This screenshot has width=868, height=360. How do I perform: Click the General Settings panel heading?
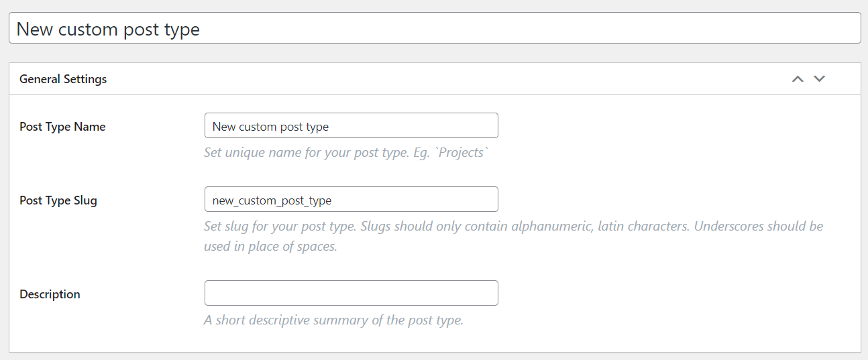63,79
